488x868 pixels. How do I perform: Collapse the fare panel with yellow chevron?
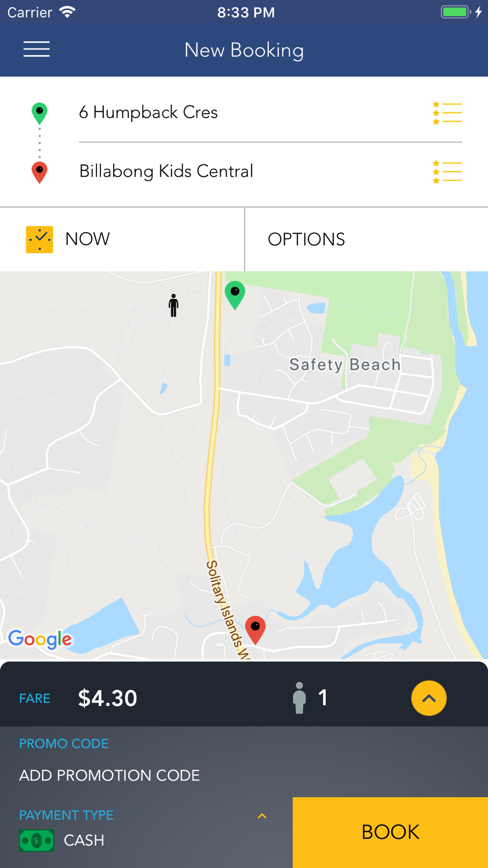point(429,698)
